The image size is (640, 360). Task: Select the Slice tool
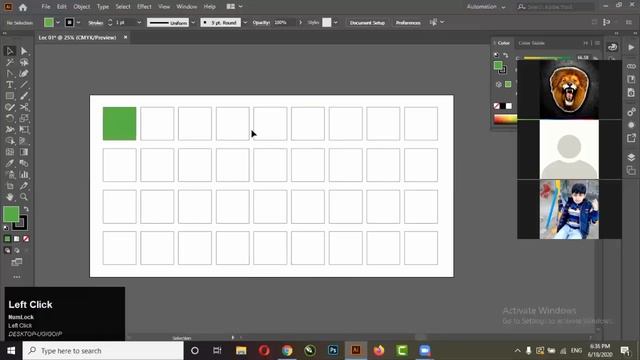(x=24, y=186)
